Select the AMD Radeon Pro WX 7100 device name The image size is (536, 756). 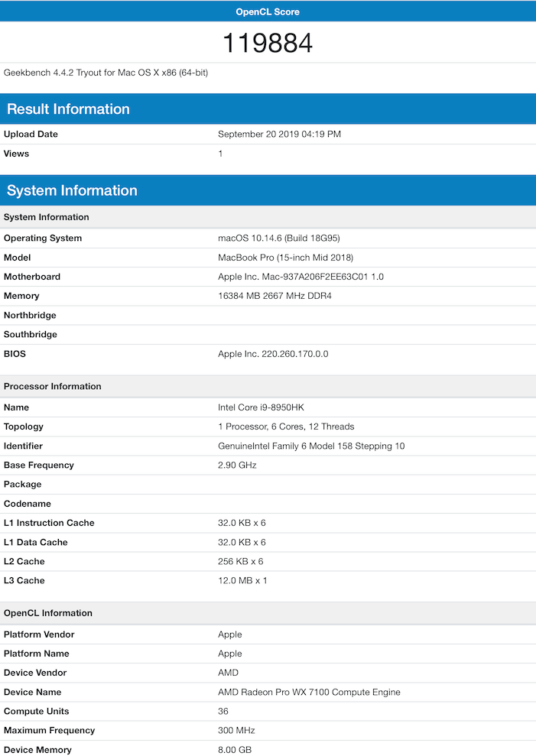click(309, 692)
